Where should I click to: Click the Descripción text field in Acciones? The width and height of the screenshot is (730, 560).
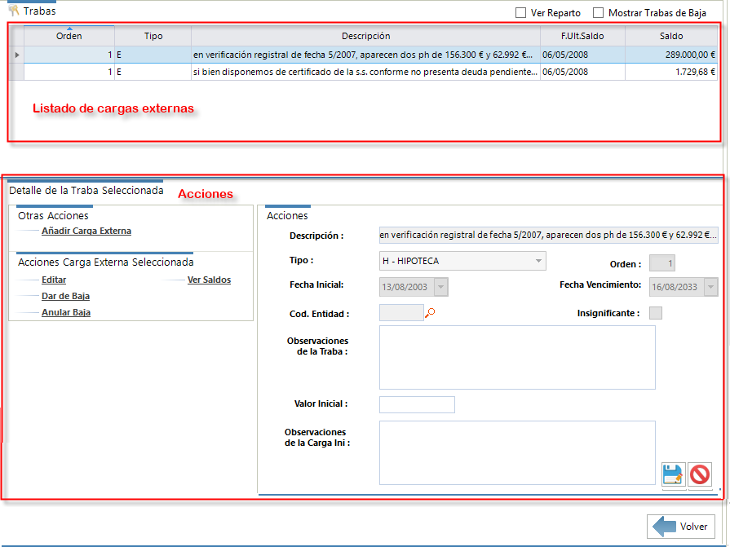[548, 235]
